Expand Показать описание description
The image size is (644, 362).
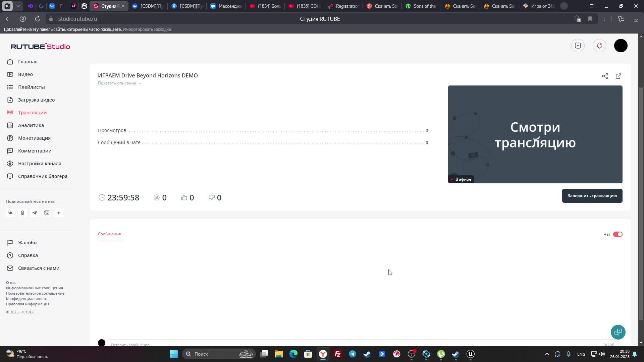(119, 83)
